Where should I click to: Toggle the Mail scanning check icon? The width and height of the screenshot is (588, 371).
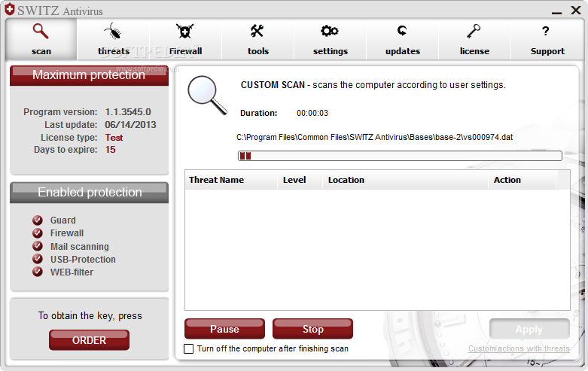point(38,246)
